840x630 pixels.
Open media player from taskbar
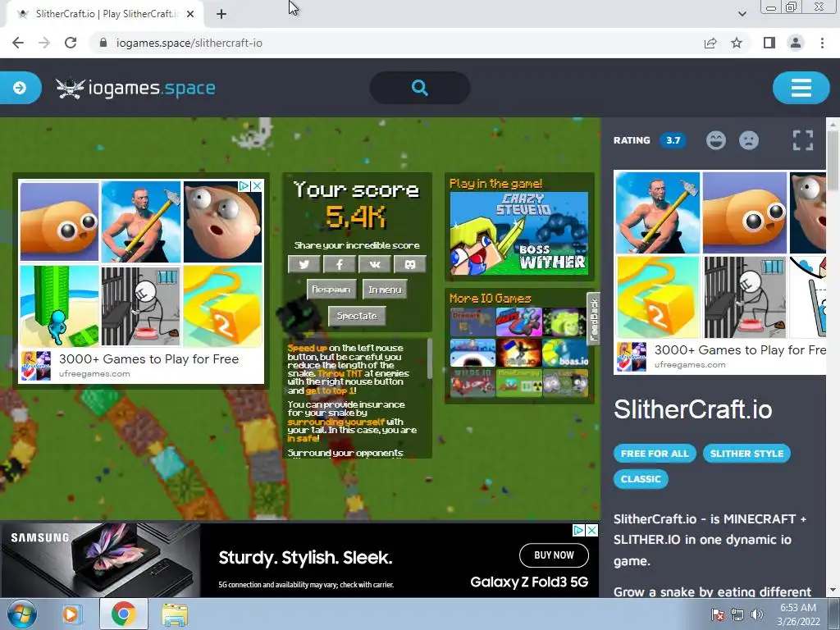(71, 614)
